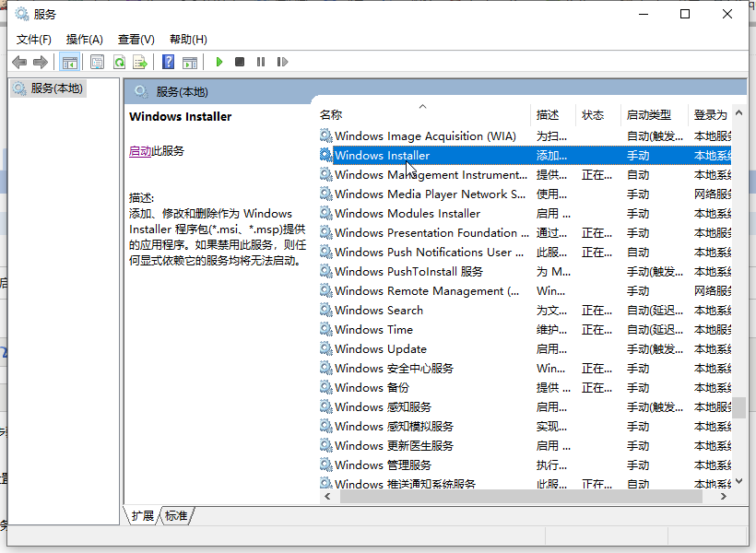Click 自动(延迟 startup type of Windows Search
Screen dimensions: 756x553
[x=655, y=311]
